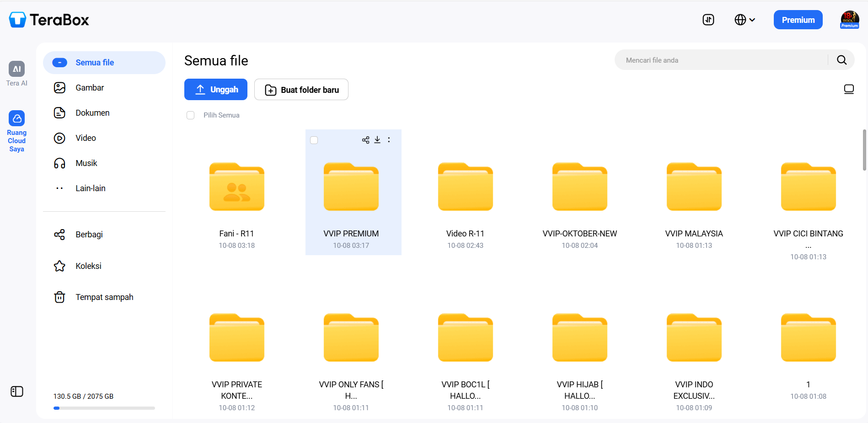Check the Pilih Semua checkbox

click(191, 115)
